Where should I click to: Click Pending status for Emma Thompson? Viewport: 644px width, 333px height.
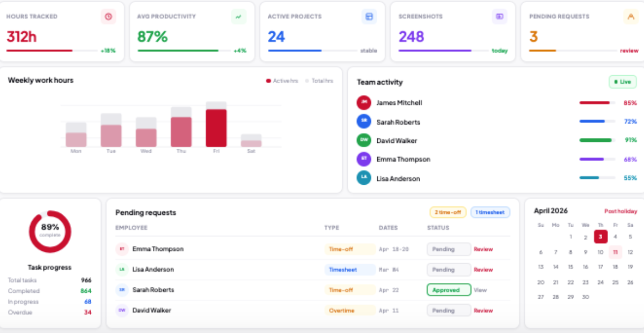449,249
